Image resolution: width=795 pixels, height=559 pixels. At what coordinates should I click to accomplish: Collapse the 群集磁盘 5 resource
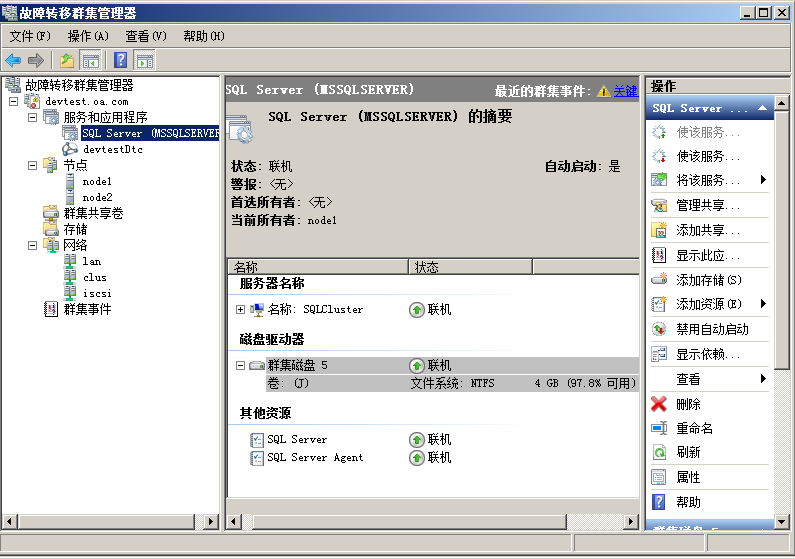point(240,365)
